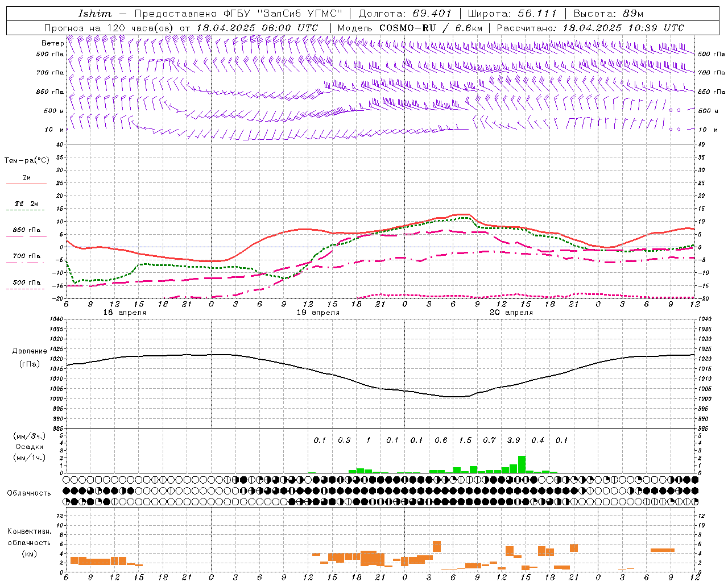
Task: Click the "0.3" three-hour precipitation value
Action: [344, 440]
